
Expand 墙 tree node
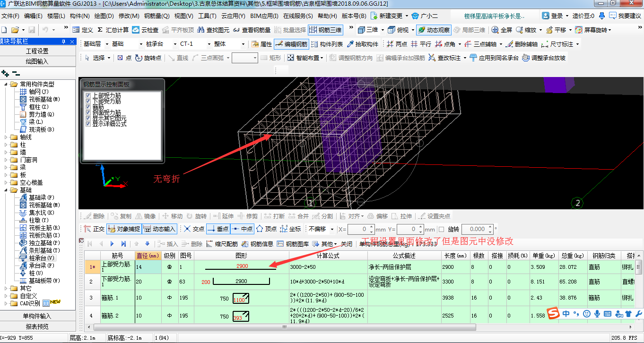coord(6,152)
